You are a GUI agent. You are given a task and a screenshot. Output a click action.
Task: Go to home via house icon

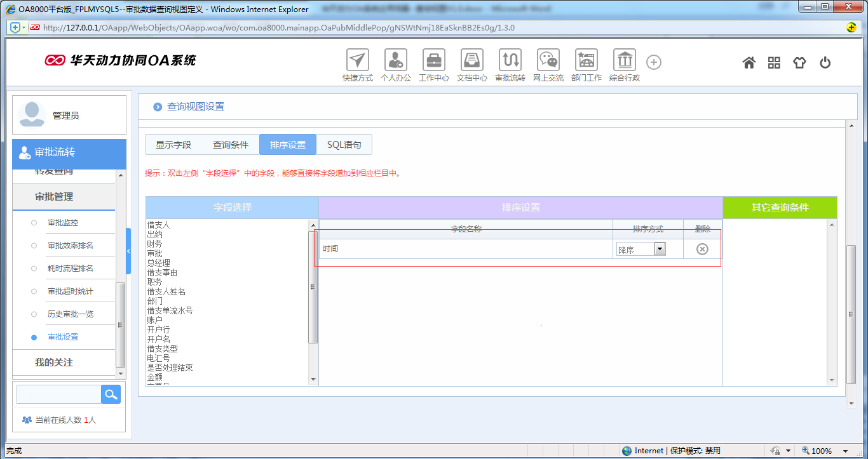tap(749, 62)
